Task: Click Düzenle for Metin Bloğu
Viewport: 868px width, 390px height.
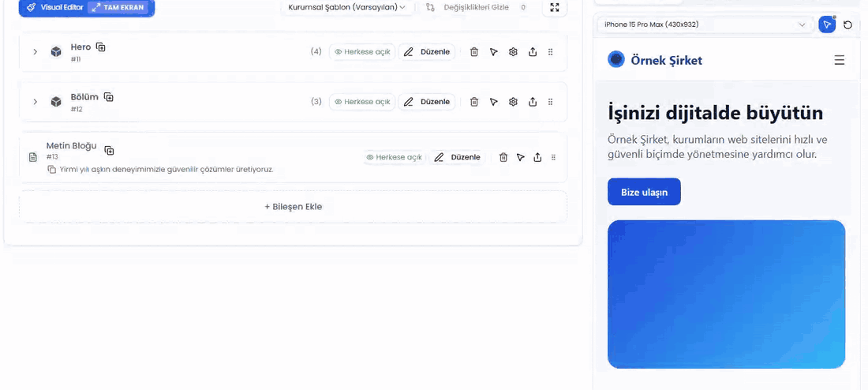Action: 457,157
